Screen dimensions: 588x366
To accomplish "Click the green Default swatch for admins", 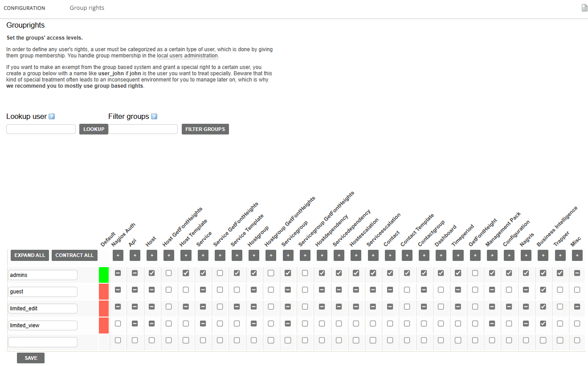I will (104, 275).
